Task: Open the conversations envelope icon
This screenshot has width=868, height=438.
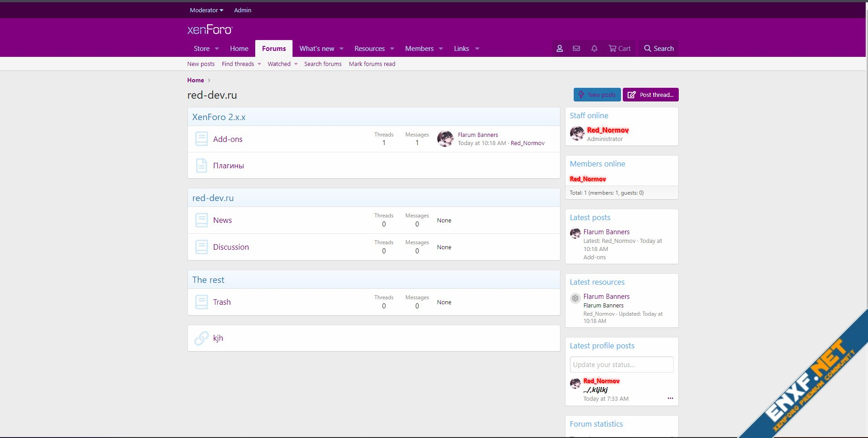Action: (576, 49)
